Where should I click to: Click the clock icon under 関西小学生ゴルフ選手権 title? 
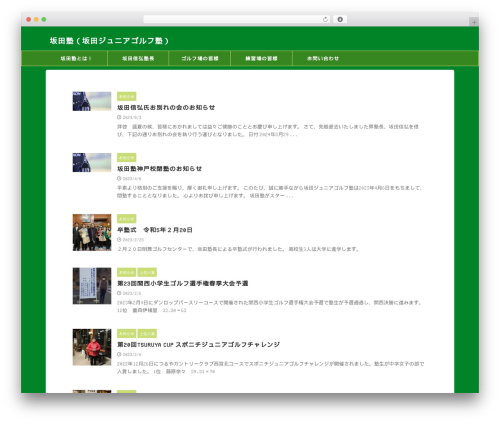point(119,293)
